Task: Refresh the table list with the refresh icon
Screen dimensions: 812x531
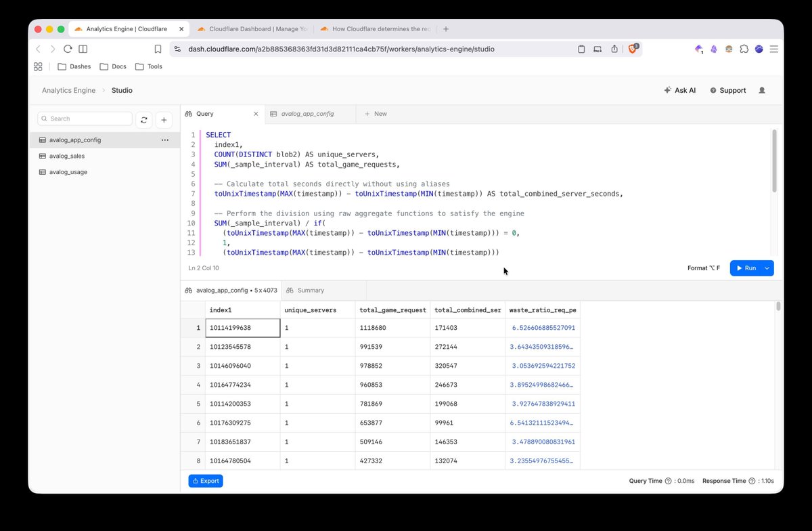Action: pyautogui.click(x=143, y=119)
